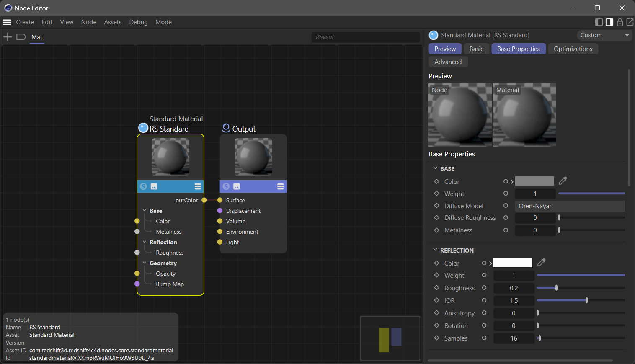Screen dimensions: 635x364
Task: Toggle the right panel layout icon
Action: pyautogui.click(x=609, y=22)
